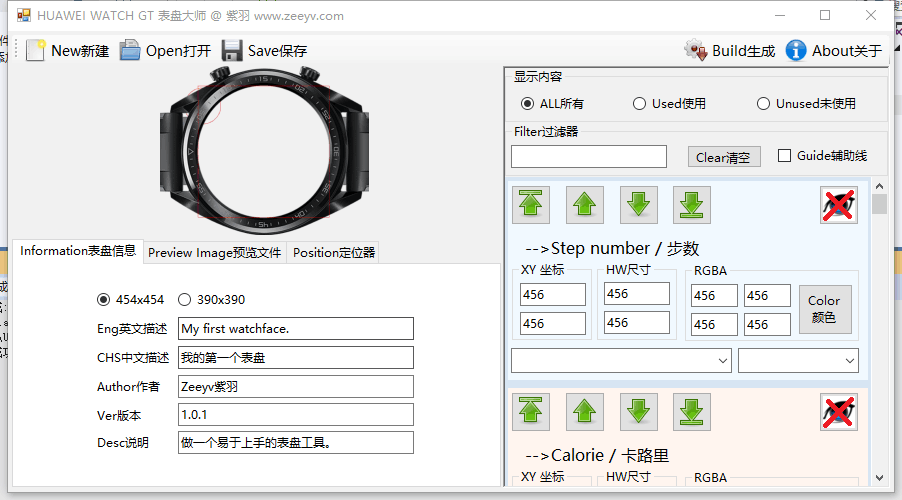Select the Unused未使用 radio option
Viewport: 902px width, 500px height.
[763, 103]
